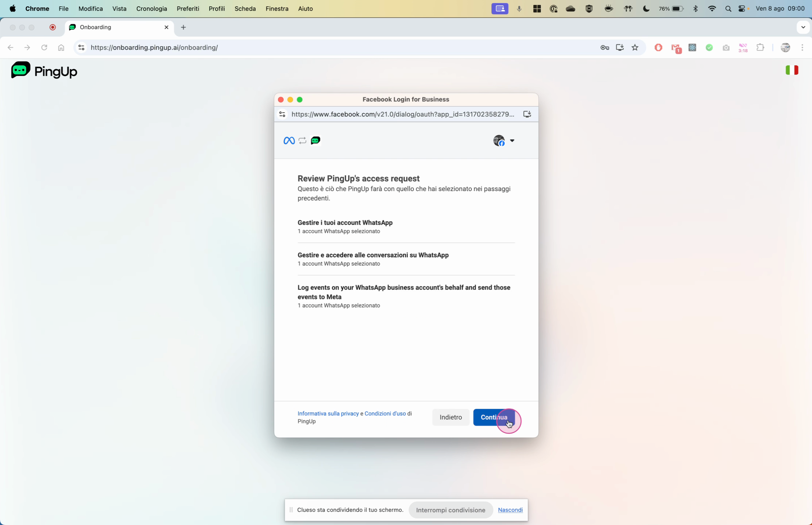
Task: Click the battery status indicator
Action: tap(671, 9)
